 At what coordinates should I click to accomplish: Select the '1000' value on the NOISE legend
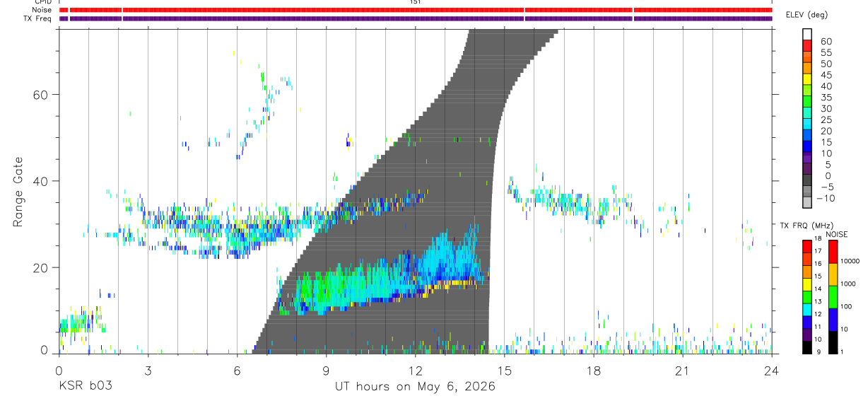[x=848, y=284]
